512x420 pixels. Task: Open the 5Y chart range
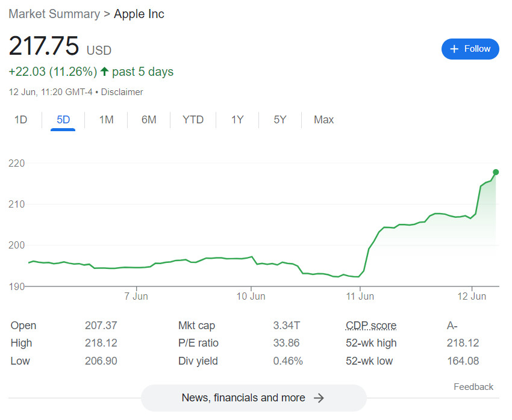pos(280,120)
